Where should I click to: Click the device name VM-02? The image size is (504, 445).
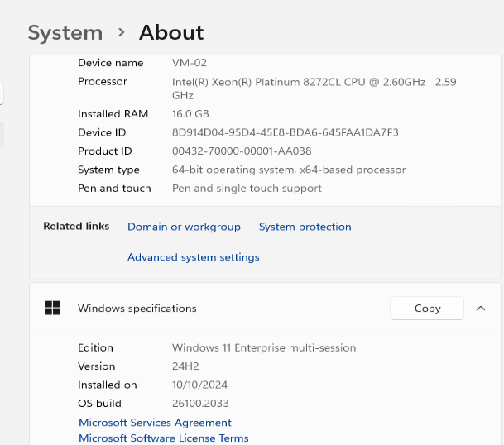pyautogui.click(x=190, y=63)
